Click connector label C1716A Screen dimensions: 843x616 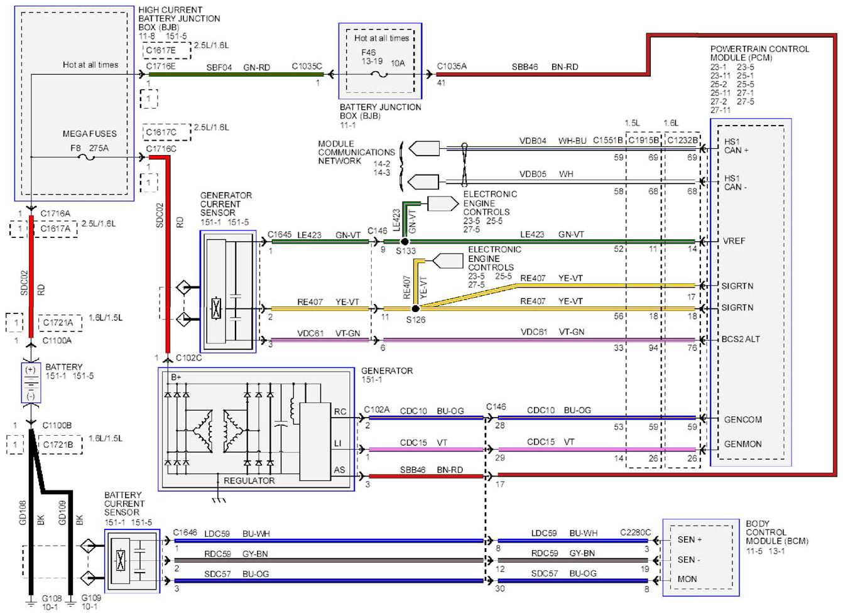[55, 213]
